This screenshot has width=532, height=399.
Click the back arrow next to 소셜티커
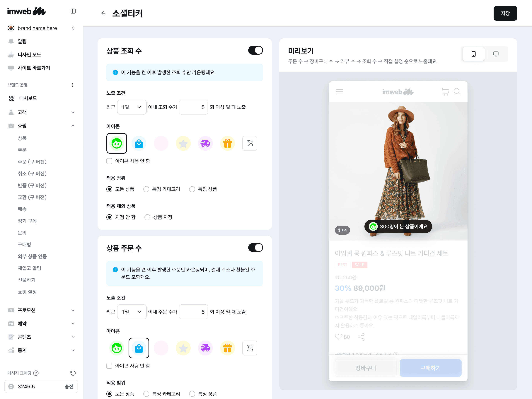click(103, 13)
